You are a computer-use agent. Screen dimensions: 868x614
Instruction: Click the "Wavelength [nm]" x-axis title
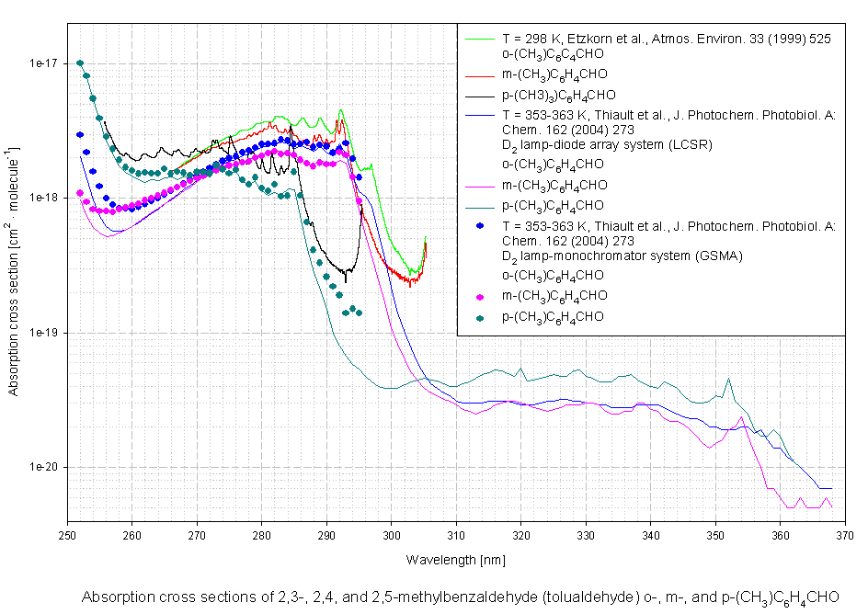[455, 559]
